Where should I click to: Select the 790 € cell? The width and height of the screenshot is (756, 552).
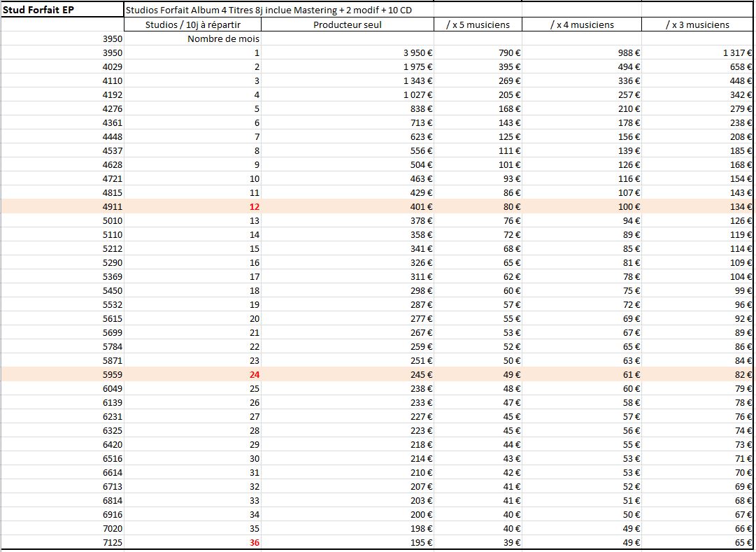point(508,52)
